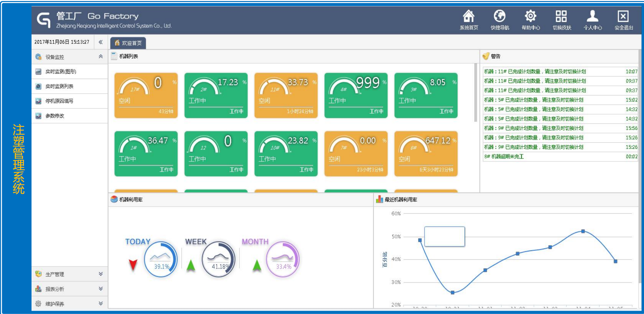Click the Go Factory logo
This screenshot has width=644, height=314.
click(44, 20)
